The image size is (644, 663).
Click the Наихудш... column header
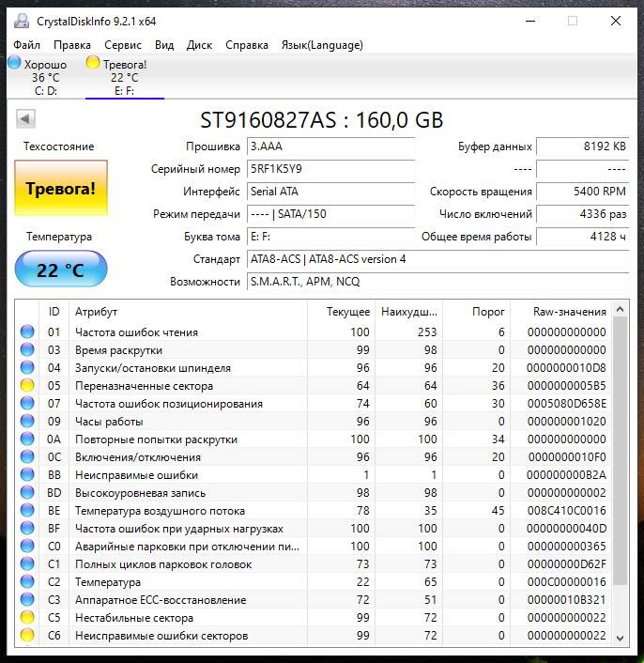(408, 312)
